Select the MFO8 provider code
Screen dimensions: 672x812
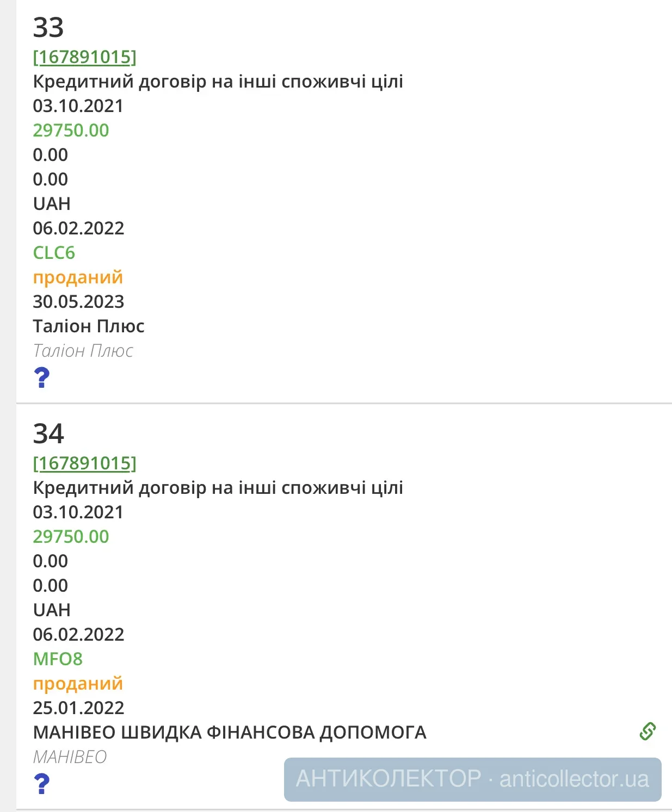pos(58,659)
